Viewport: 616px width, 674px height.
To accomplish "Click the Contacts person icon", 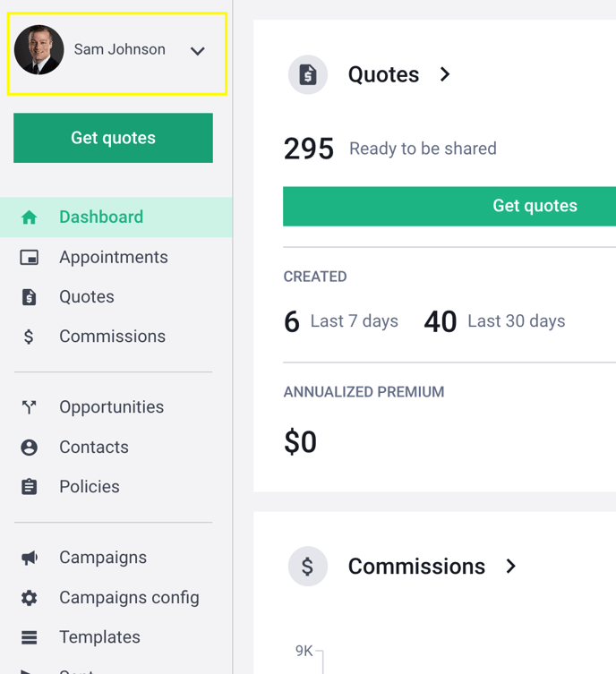I will coord(30,448).
